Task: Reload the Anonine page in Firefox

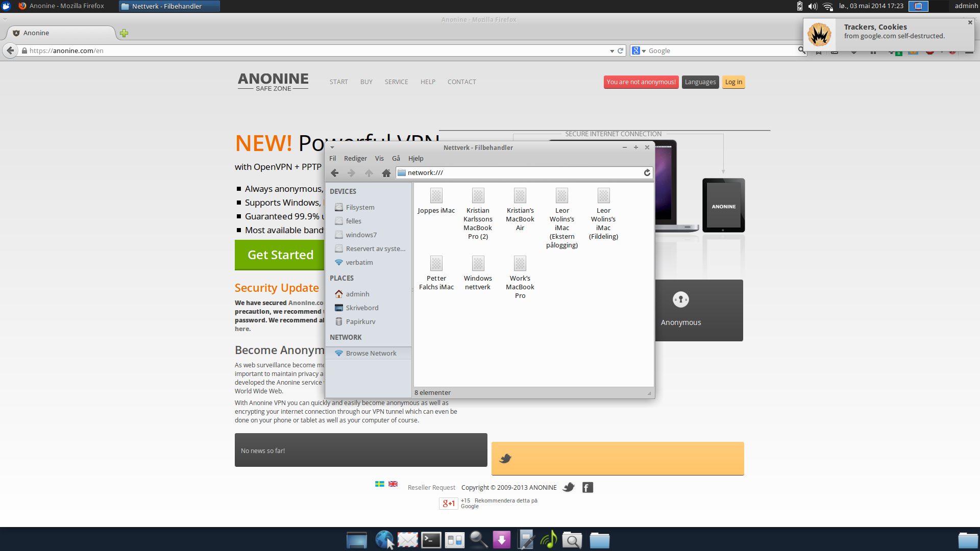Action: point(621,51)
